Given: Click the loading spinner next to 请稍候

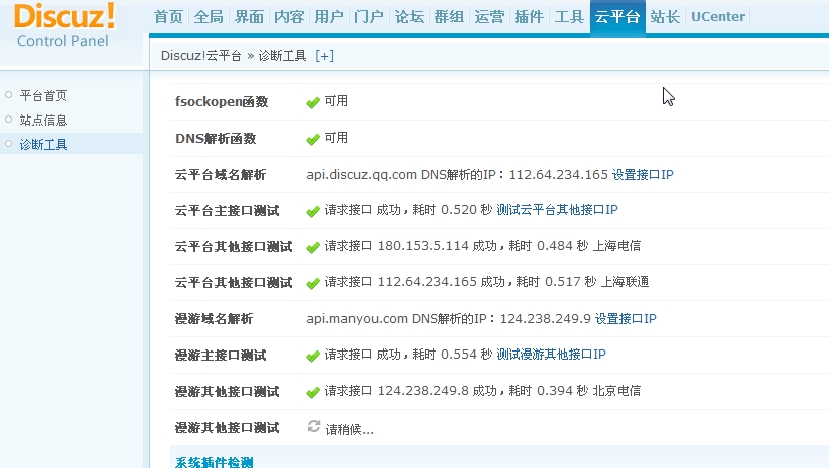Looking at the screenshot, I should (x=314, y=426).
